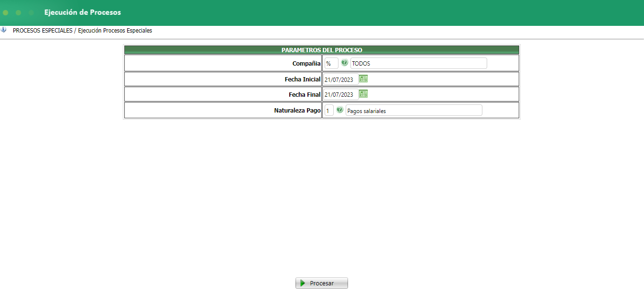Click the Naturaleza Pago code field

pos(328,111)
